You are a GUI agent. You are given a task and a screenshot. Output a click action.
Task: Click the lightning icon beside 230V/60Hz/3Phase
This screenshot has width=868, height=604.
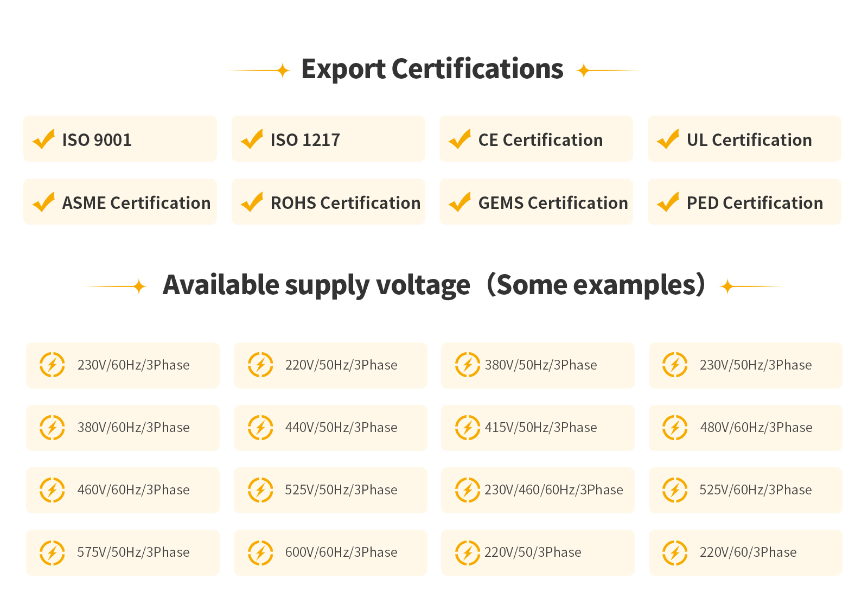coord(52,365)
